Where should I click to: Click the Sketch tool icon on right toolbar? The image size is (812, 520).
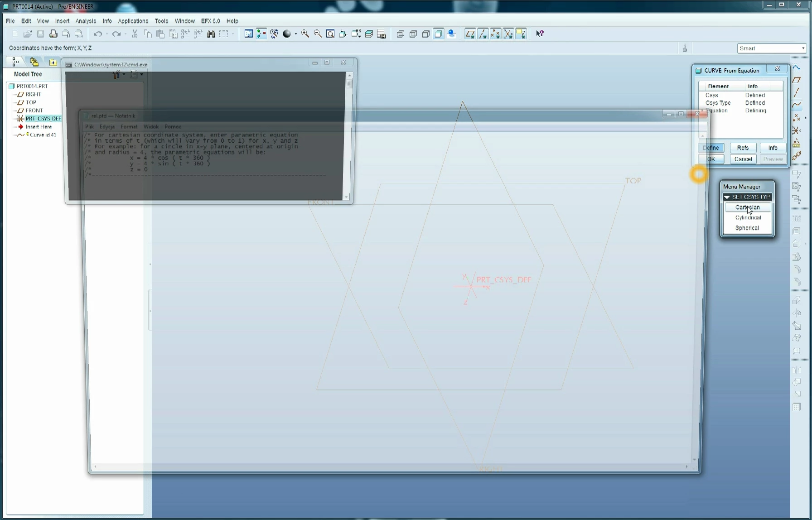point(797,67)
